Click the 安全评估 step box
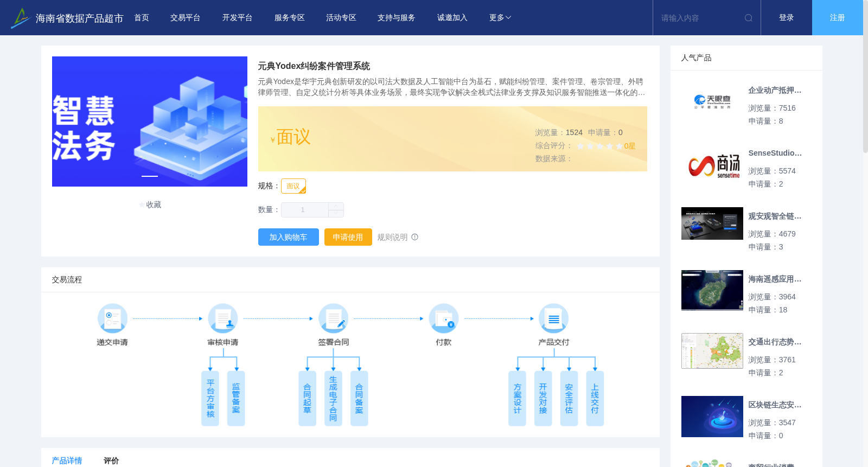The height and width of the screenshot is (467, 868). [x=569, y=399]
